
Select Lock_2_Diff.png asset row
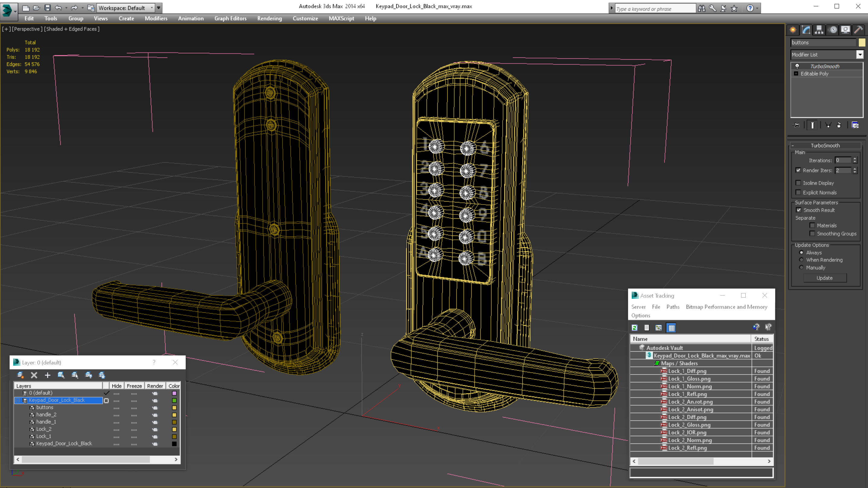click(702, 417)
